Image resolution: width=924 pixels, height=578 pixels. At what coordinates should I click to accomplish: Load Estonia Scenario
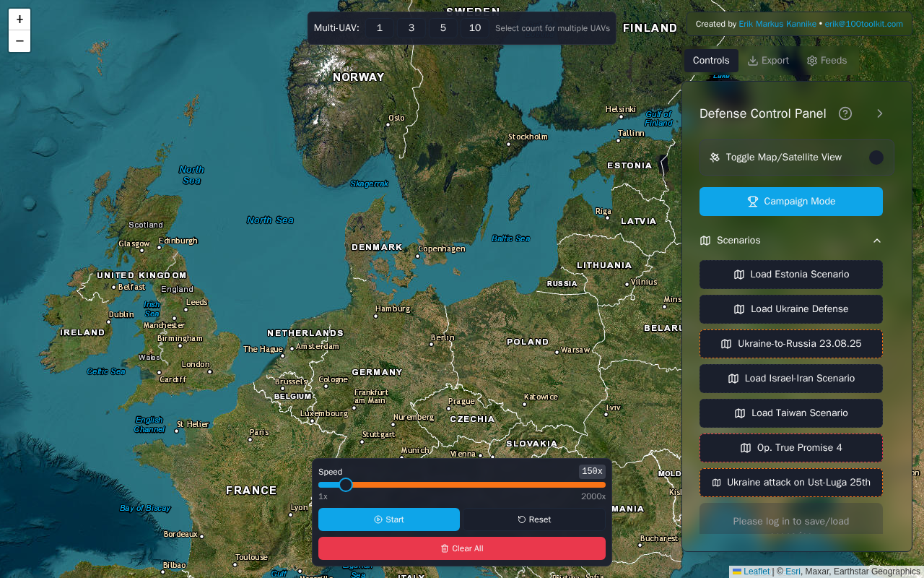(790, 275)
